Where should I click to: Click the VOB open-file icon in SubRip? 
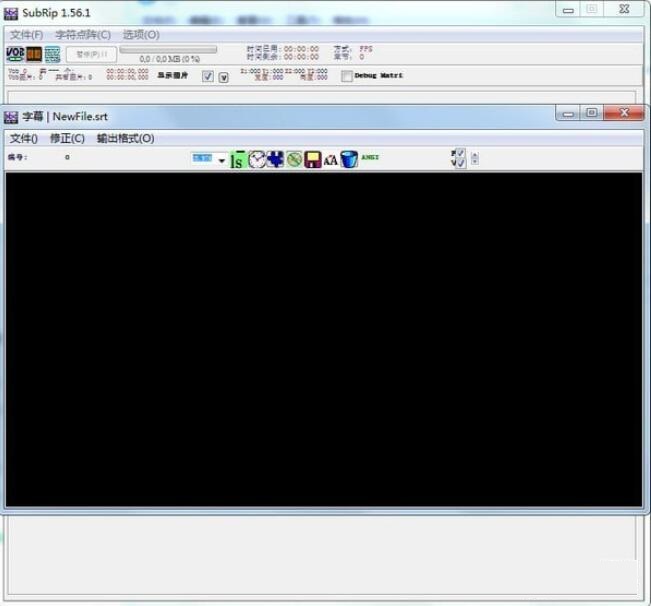15,54
